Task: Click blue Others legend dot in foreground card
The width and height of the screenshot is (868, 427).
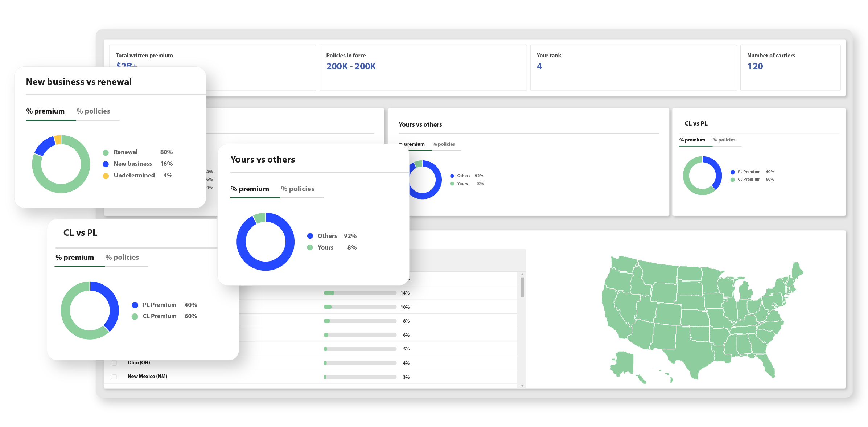Action: [310, 236]
